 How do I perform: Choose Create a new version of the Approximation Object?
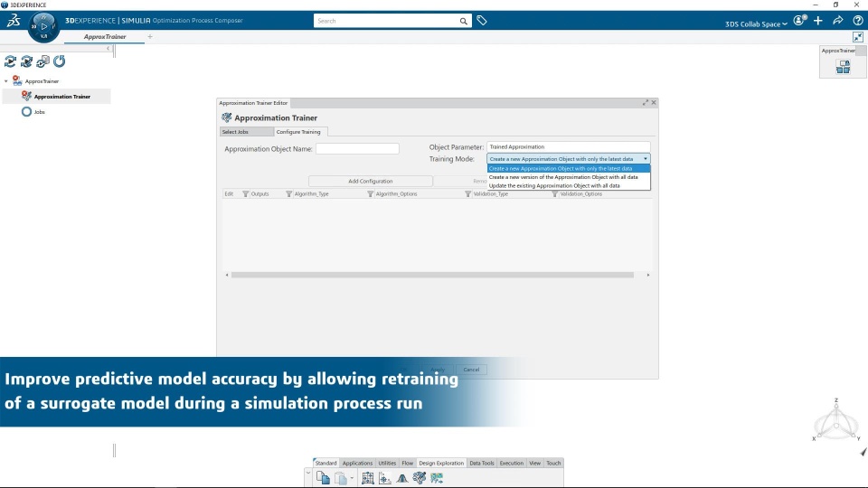(569, 177)
